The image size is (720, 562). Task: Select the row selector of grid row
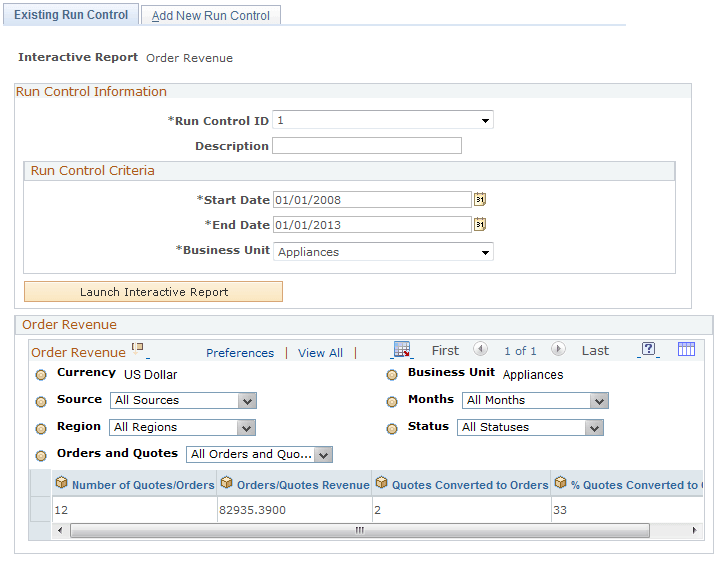tap(40, 509)
